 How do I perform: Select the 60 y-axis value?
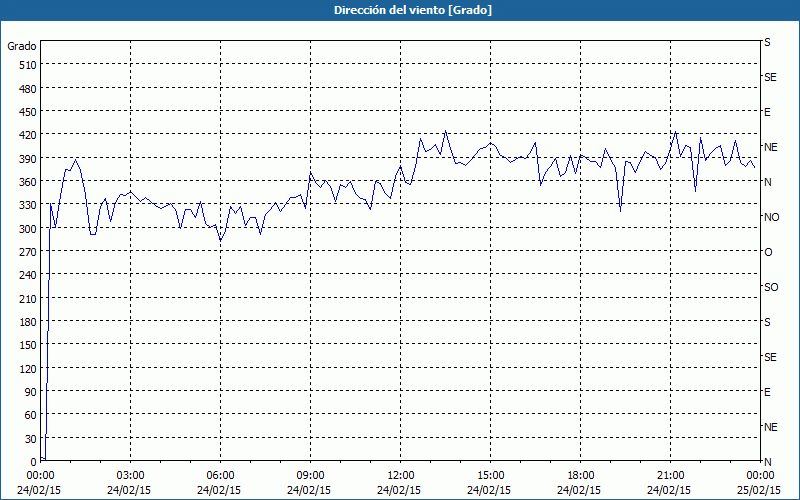(31, 415)
